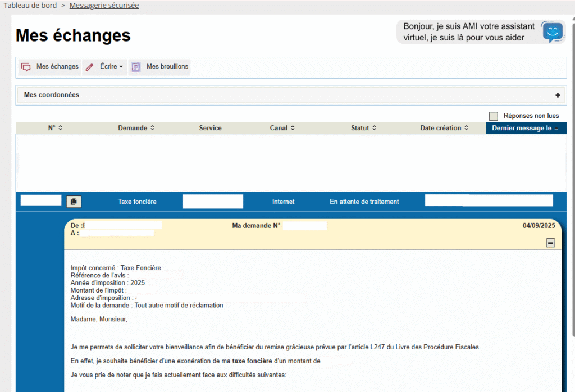Click the Dernier message le column header

click(525, 128)
